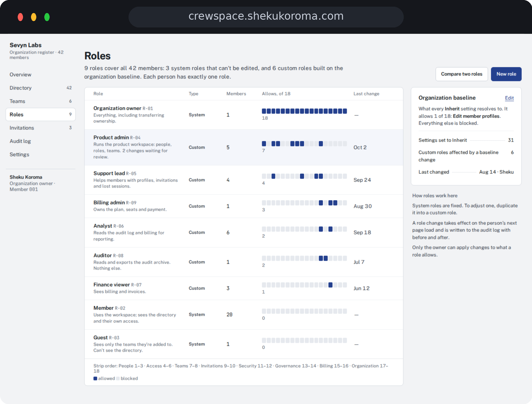Open Invitations in the sidebar
This screenshot has height=404, width=532.
pyautogui.click(x=40, y=128)
